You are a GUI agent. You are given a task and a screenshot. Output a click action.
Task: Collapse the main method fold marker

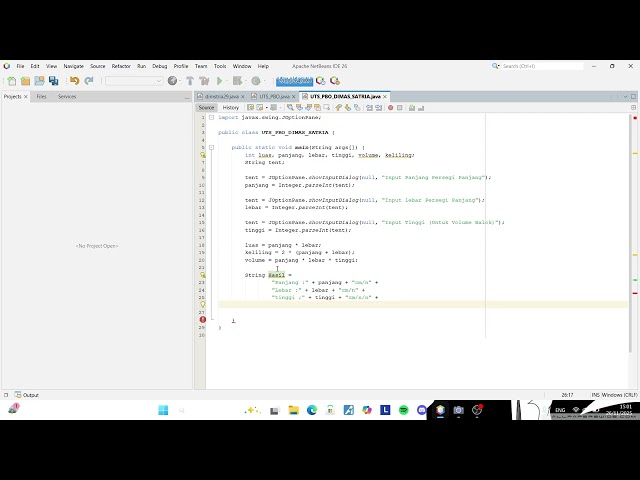[x=211, y=147]
